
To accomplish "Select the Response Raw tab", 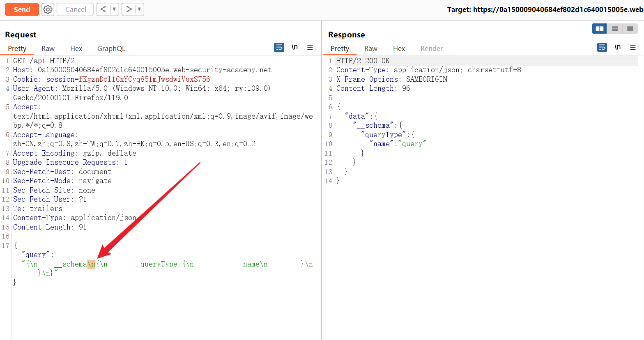I will click(x=370, y=48).
